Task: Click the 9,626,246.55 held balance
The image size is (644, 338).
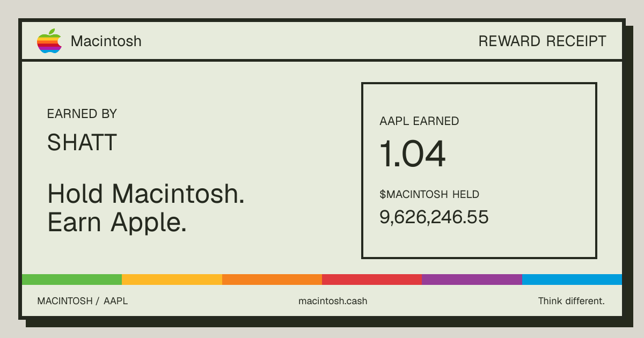Action: (x=434, y=217)
